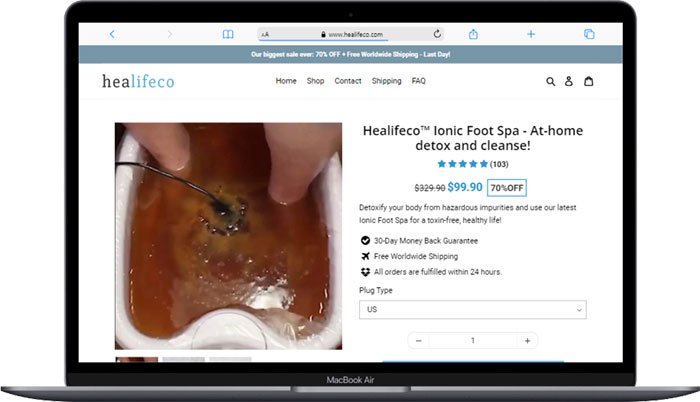Decrease quantity with the minus button
The height and width of the screenshot is (402, 700).
[419, 341]
